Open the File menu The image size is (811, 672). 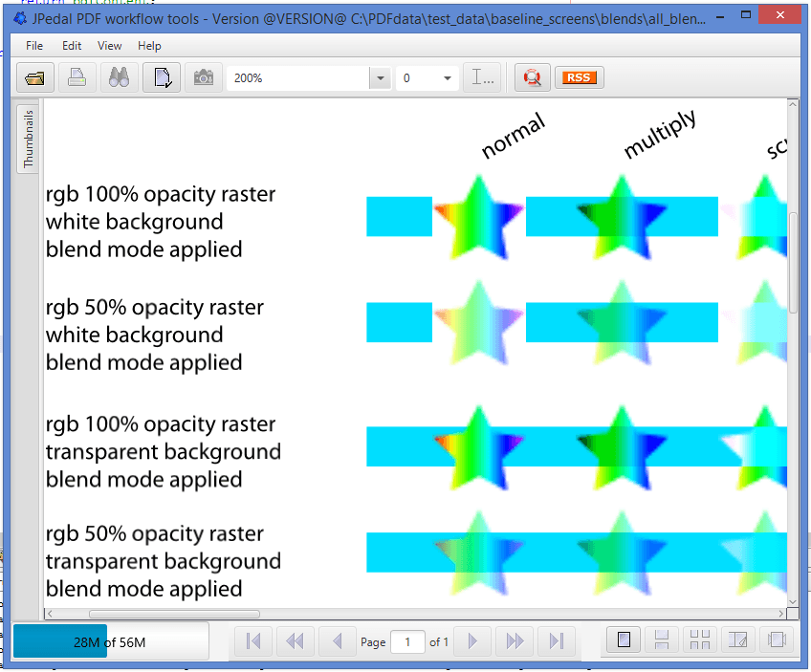click(34, 46)
